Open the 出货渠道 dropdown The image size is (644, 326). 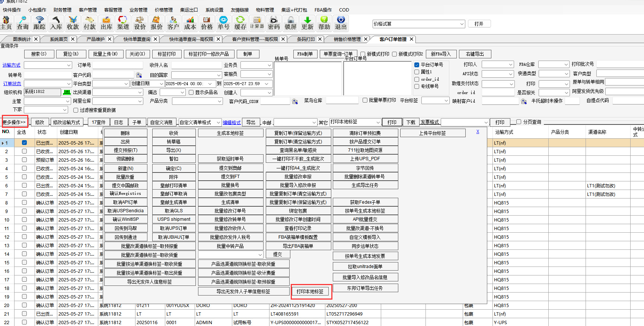(140, 92)
